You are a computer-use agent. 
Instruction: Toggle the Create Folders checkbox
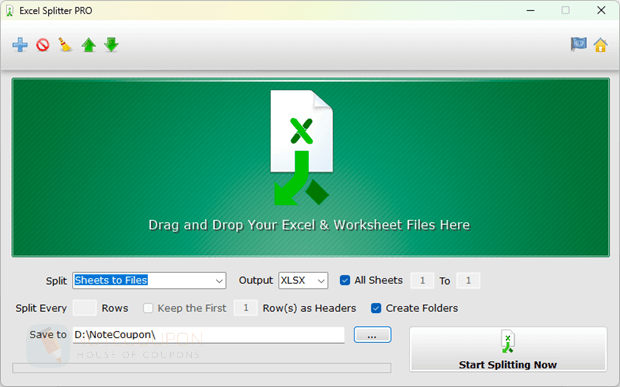tap(376, 308)
